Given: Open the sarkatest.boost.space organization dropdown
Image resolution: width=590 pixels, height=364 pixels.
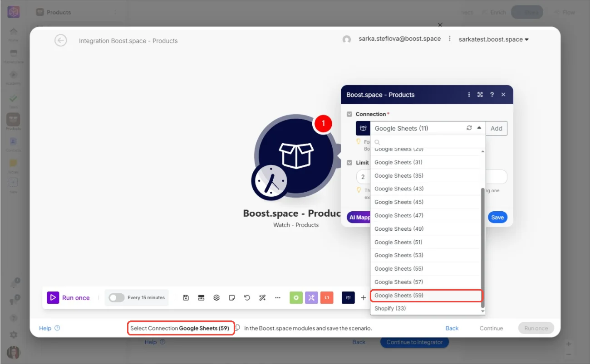Looking at the screenshot, I should click(x=494, y=39).
